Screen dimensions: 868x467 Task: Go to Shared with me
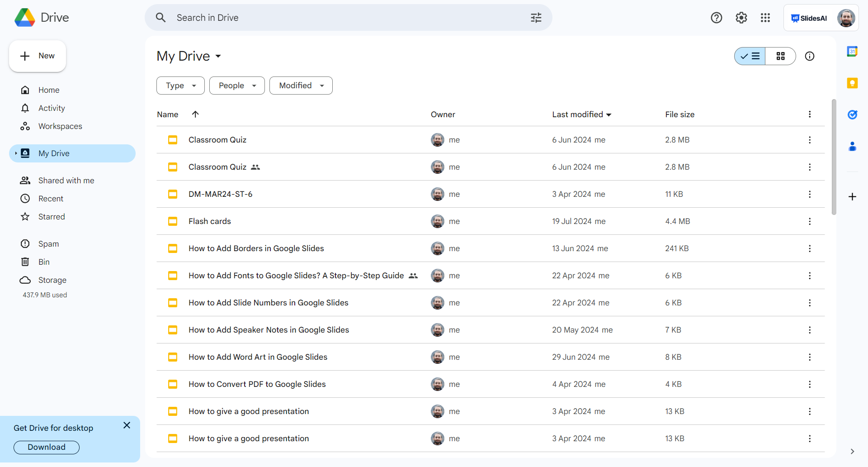[x=66, y=181]
